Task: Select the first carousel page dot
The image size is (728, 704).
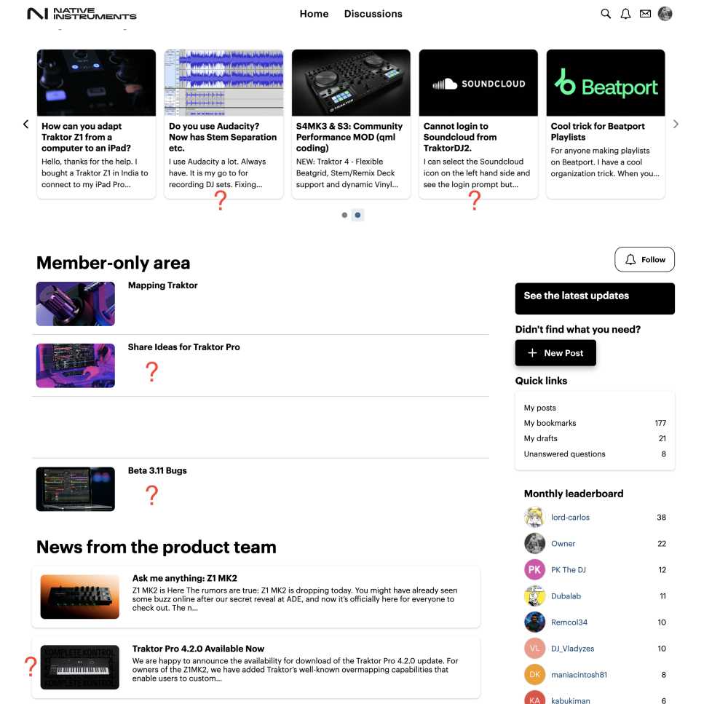Action: coord(344,215)
